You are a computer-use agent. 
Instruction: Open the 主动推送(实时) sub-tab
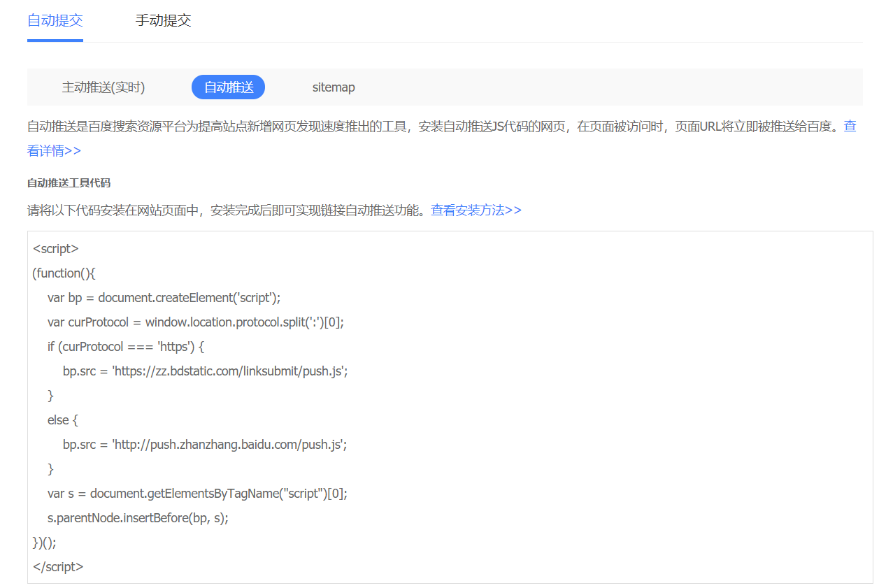(103, 87)
